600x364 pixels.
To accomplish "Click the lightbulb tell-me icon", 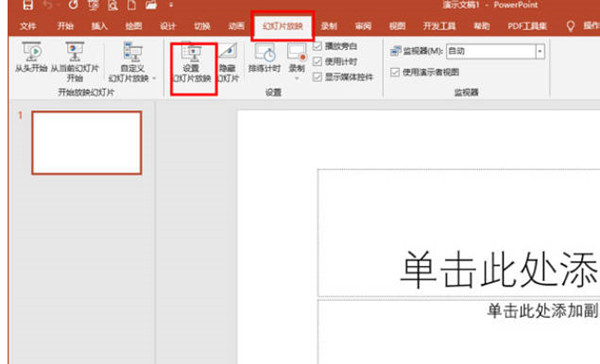I will (570, 26).
